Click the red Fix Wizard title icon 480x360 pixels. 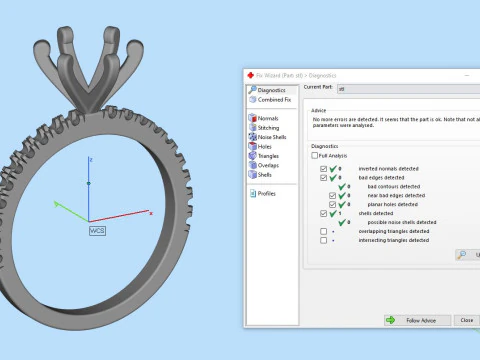click(251, 75)
